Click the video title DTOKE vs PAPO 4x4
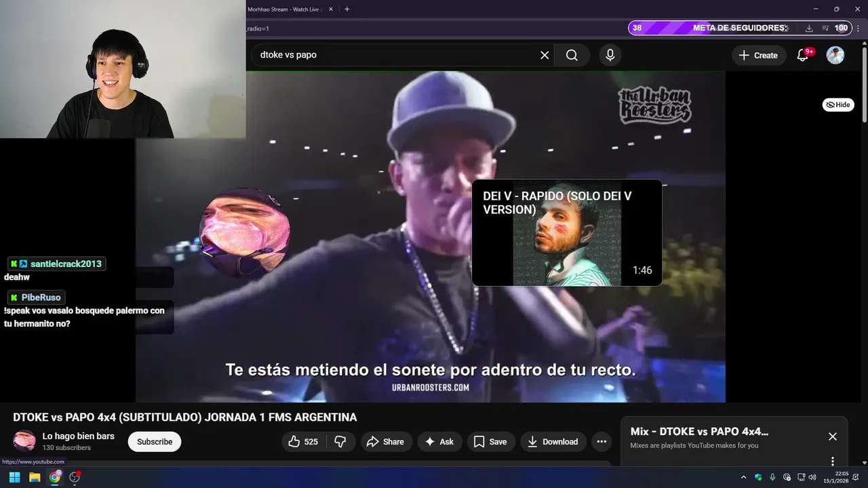 click(x=184, y=417)
